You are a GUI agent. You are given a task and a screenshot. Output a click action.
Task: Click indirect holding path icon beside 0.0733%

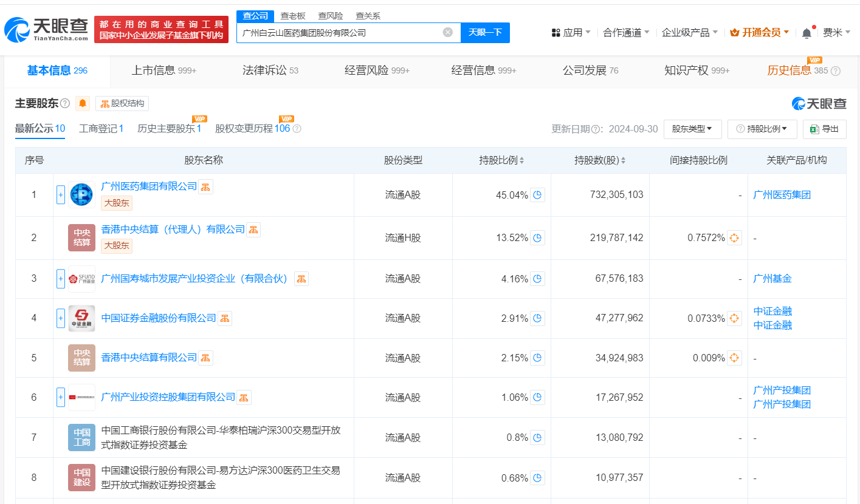[734, 318]
